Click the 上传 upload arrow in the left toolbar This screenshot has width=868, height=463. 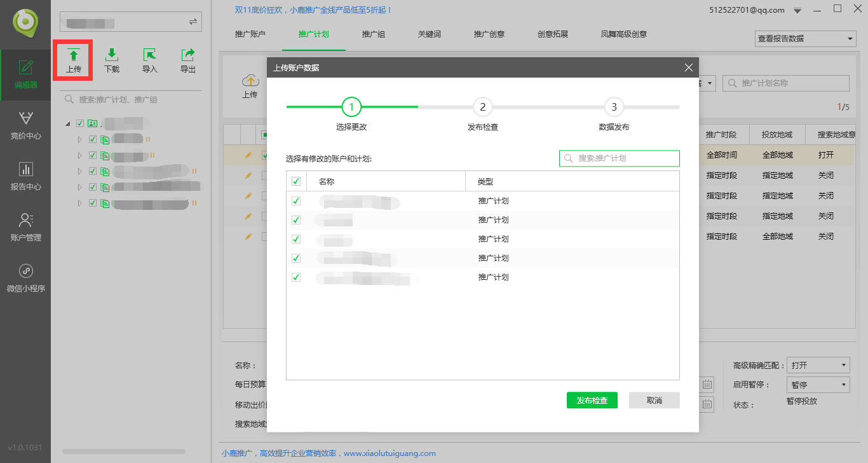click(x=74, y=55)
